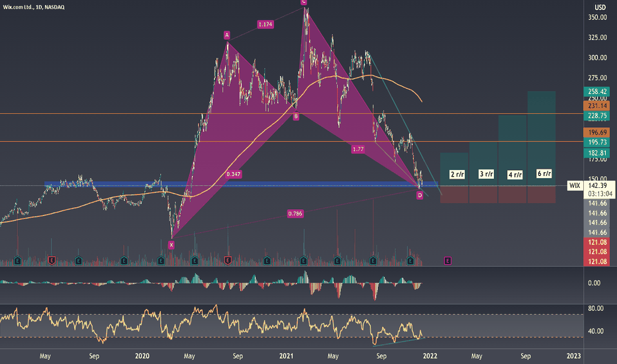Click the 228.75 price label

597,116
